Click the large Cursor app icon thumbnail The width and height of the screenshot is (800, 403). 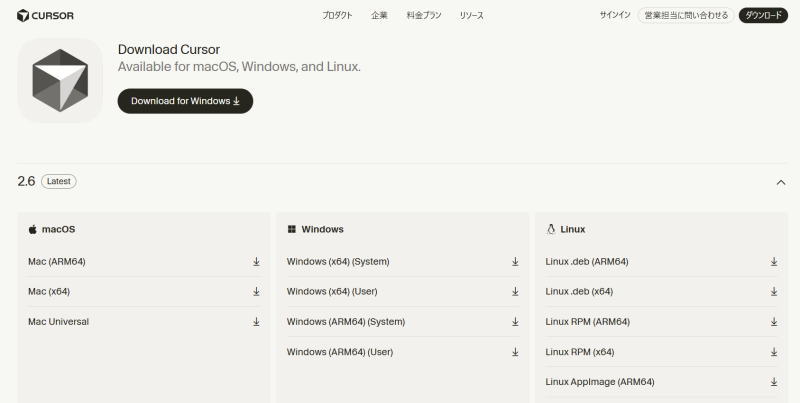pos(60,80)
